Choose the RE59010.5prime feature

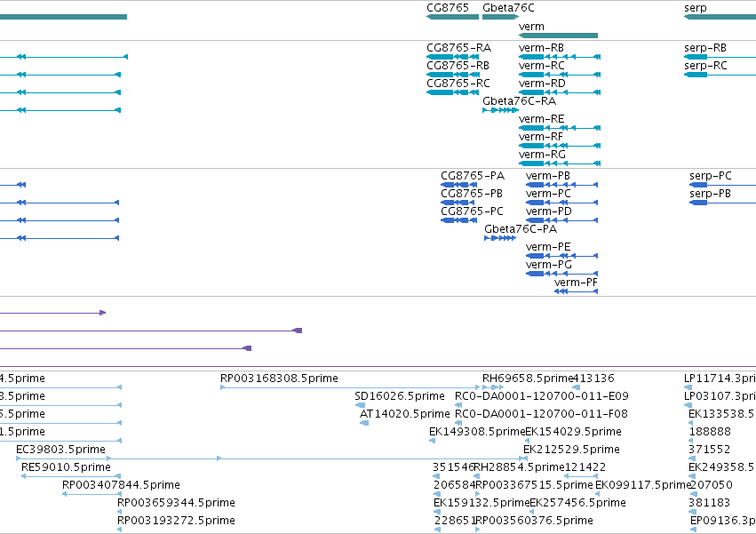coord(66,467)
